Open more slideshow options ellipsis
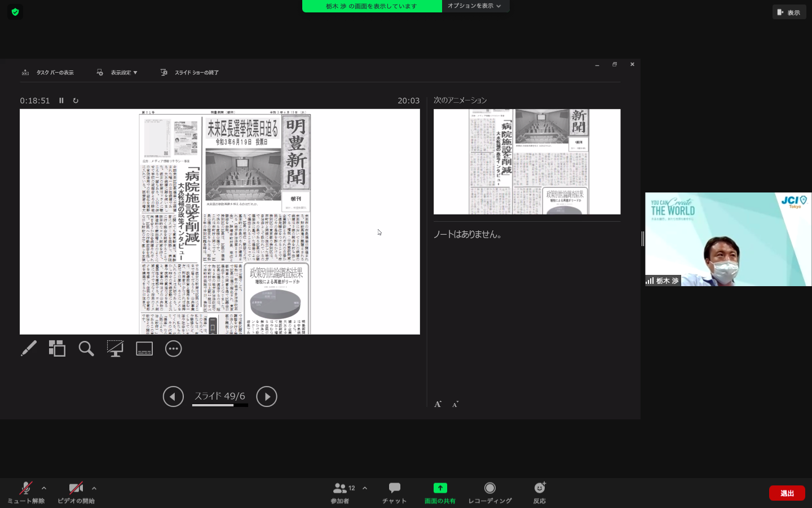 (x=173, y=348)
